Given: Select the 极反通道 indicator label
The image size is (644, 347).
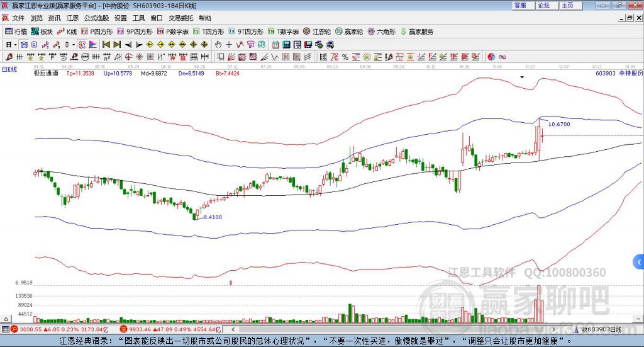Looking at the screenshot, I should (x=46, y=73).
